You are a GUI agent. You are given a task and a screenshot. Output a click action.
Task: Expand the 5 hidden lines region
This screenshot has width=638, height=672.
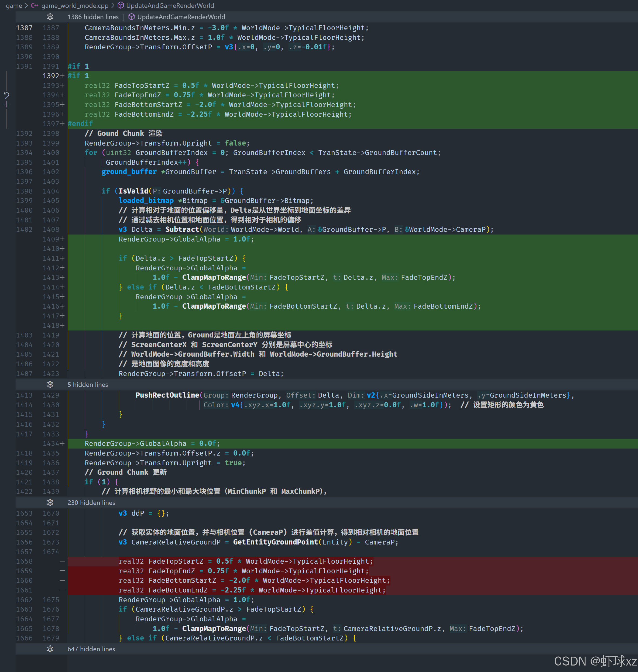coord(50,384)
